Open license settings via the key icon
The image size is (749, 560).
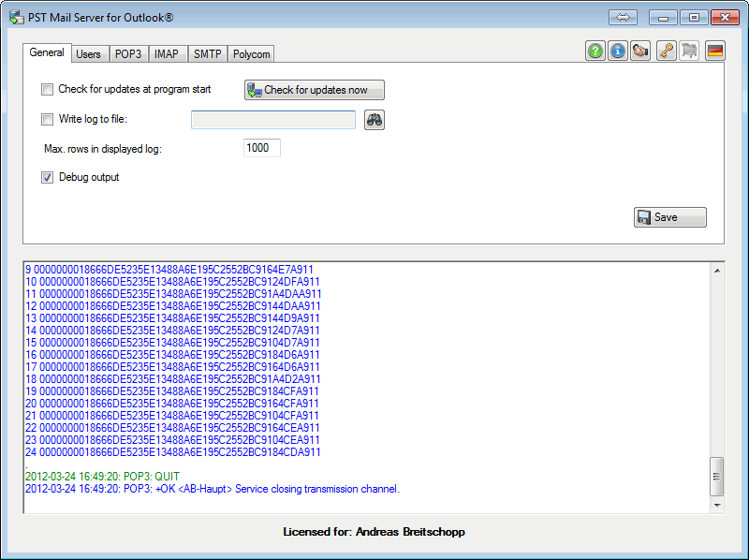[666, 51]
